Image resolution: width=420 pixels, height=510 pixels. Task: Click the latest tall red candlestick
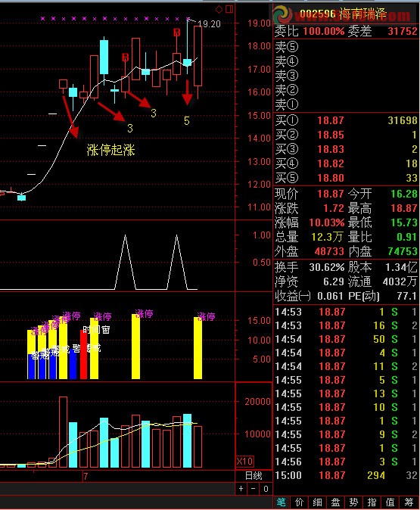coord(198,56)
